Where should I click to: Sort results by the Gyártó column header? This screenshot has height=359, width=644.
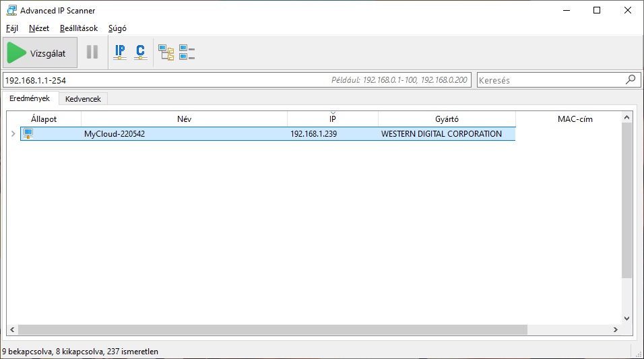click(447, 119)
